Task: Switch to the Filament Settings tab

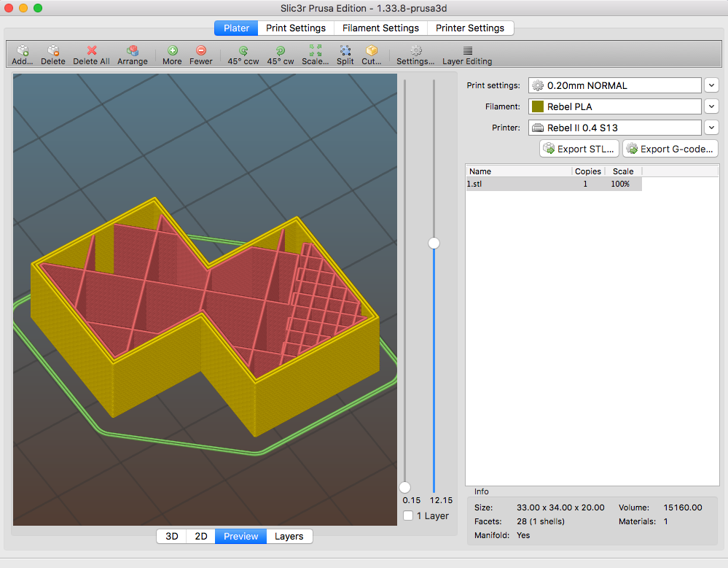Action: tap(381, 28)
